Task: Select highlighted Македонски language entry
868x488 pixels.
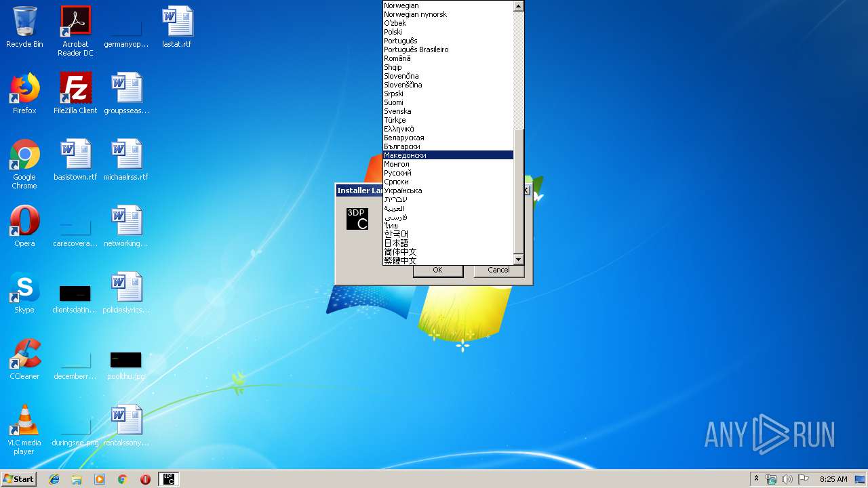Action: coord(448,155)
